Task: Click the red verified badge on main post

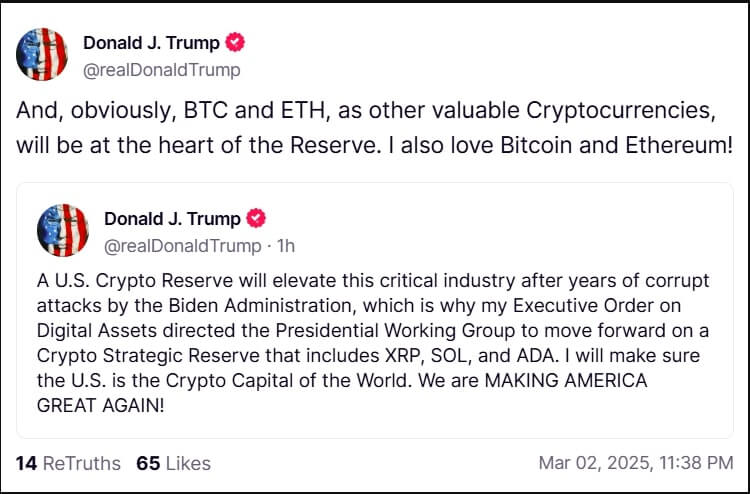Action: (236, 43)
